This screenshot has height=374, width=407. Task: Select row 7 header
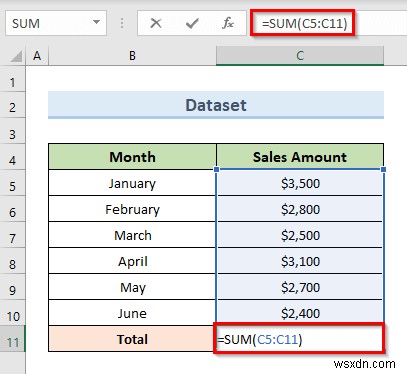(x=12, y=235)
